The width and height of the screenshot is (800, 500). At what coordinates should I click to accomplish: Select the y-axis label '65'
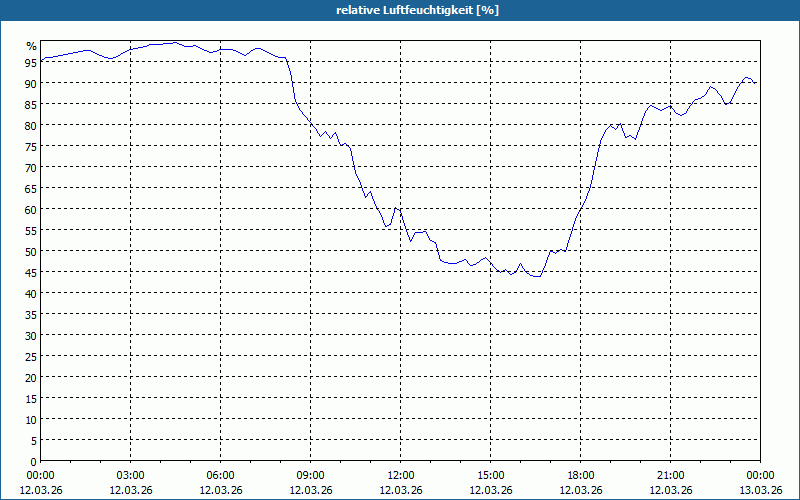pos(31,188)
